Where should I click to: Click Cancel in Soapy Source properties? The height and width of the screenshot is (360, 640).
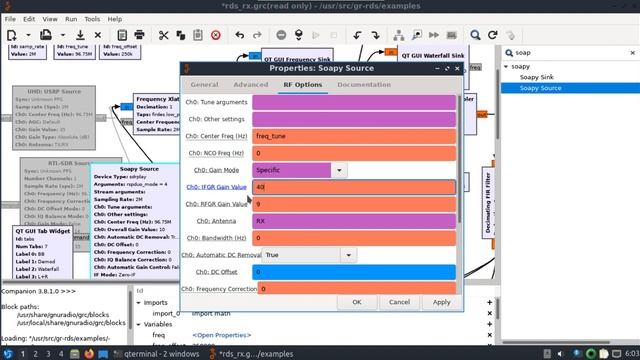(x=399, y=302)
